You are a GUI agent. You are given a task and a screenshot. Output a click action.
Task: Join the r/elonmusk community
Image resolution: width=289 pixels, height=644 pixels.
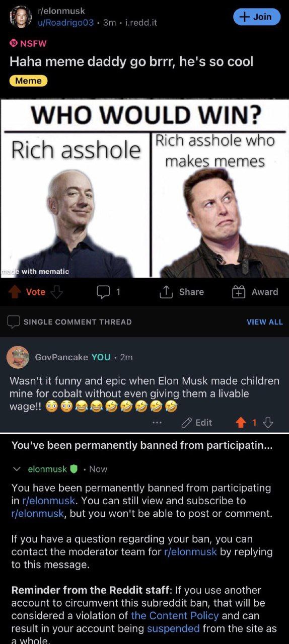click(256, 17)
